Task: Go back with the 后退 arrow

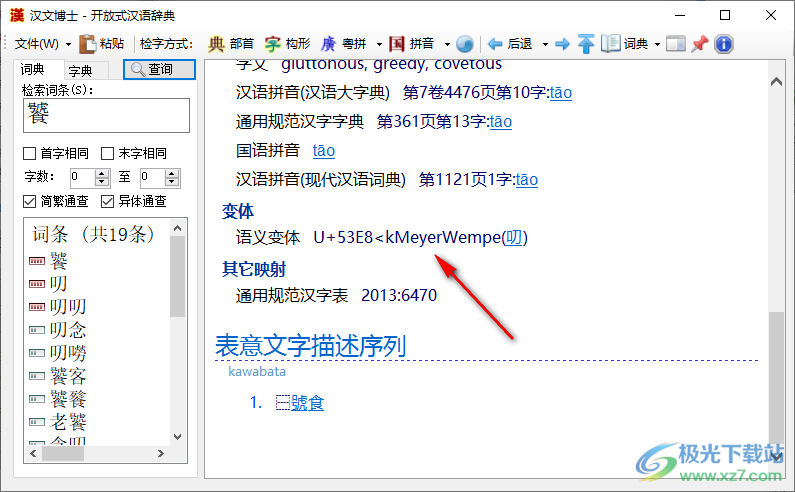Action: click(495, 44)
